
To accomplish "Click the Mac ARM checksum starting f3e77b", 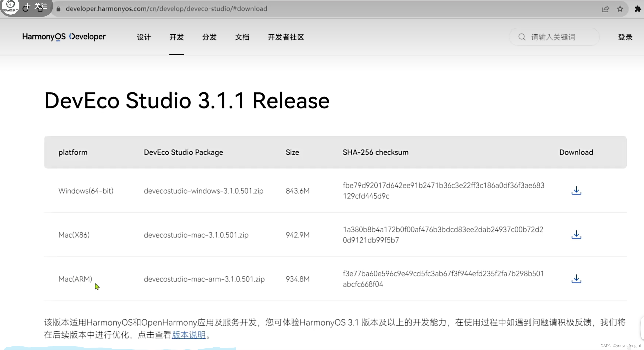I will (443, 279).
